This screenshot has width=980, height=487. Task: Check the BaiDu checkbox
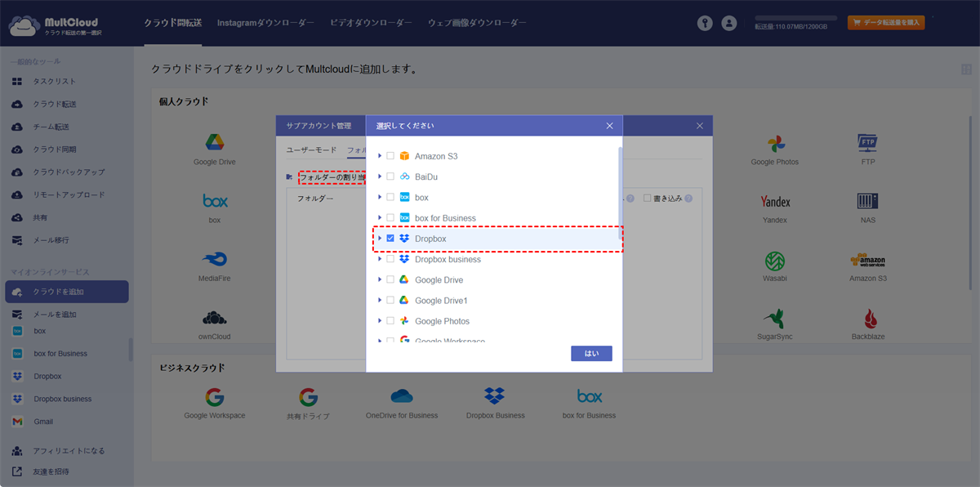tap(390, 176)
